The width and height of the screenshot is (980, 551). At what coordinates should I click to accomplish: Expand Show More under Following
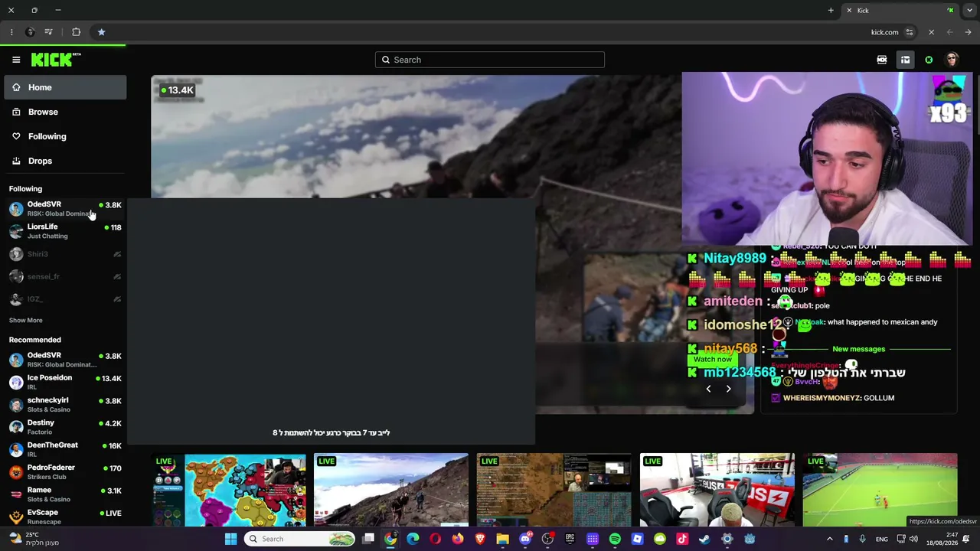click(26, 320)
